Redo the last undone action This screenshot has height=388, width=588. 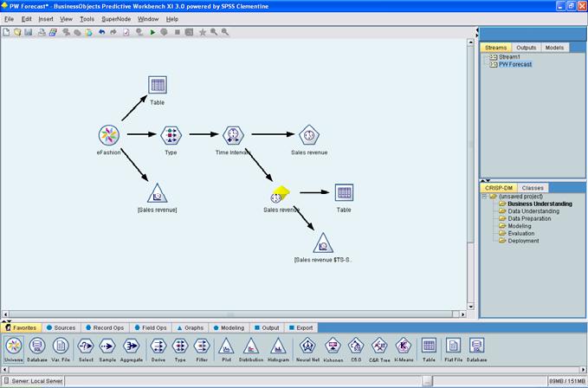[113, 32]
